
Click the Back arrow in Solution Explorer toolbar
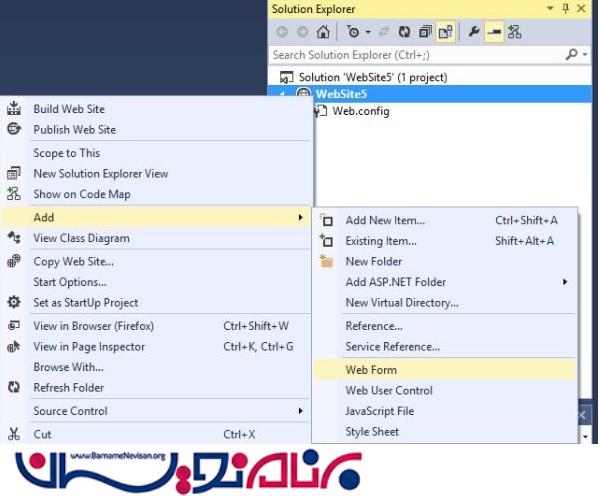coord(282,32)
